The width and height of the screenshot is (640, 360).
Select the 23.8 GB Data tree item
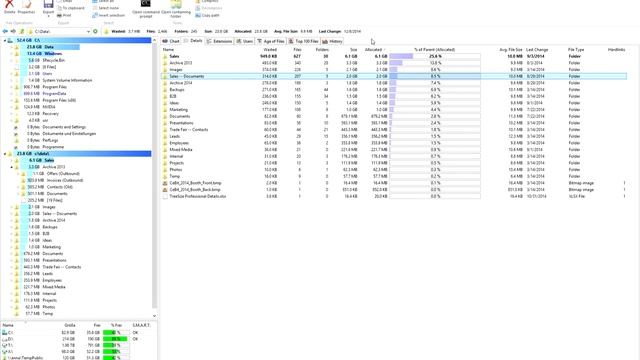click(x=40, y=47)
